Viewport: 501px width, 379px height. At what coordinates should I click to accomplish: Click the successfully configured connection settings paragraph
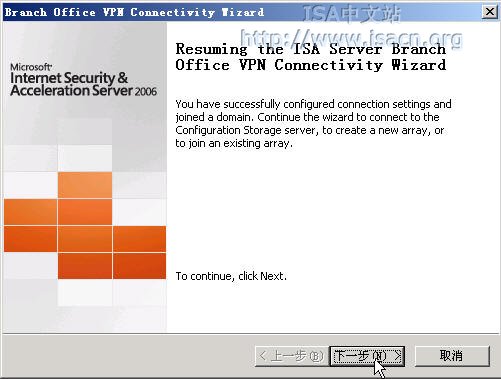313,123
